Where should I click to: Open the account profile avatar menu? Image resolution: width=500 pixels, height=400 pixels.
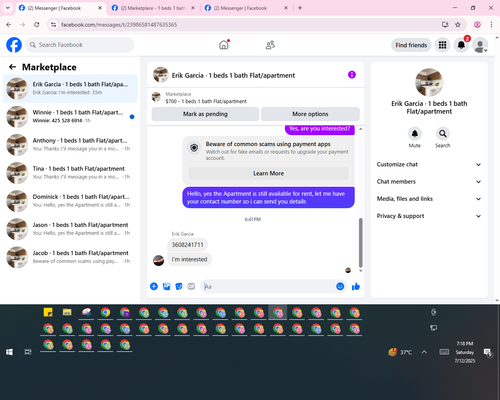click(480, 45)
